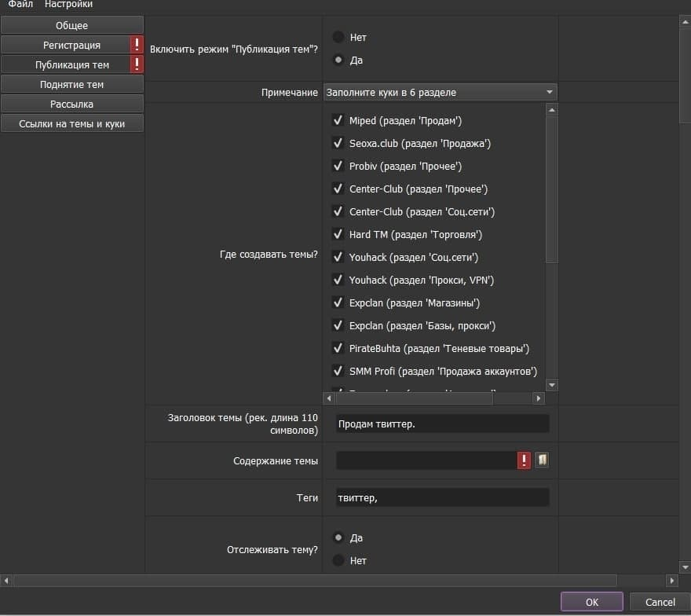Toggle Youhack (раздел 'Соц.сети') checkbox
Screen dimensions: 691x616
pyautogui.click(x=338, y=257)
